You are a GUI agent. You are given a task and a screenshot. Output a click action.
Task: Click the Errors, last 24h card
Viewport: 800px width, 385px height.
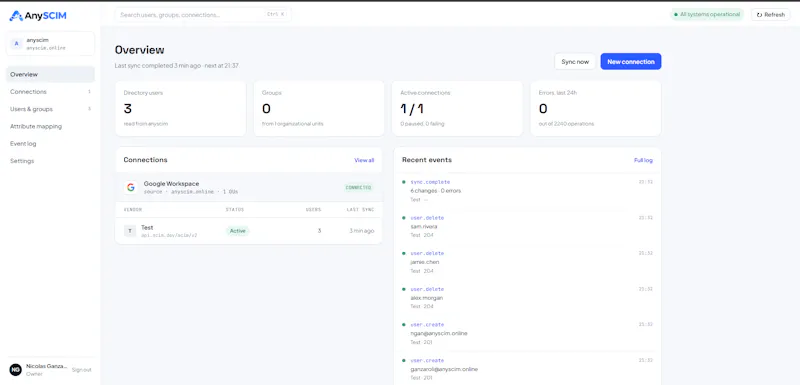tap(596, 109)
